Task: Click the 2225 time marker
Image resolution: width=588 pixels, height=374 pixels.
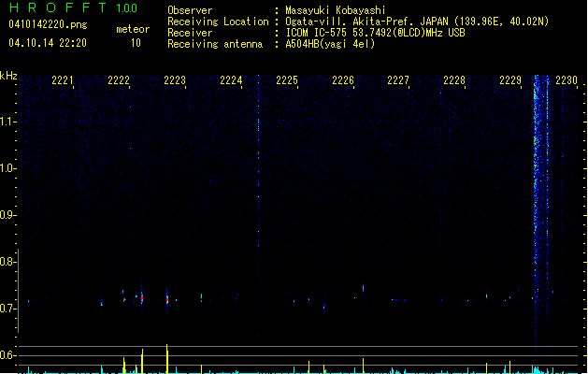Action: click(287, 80)
